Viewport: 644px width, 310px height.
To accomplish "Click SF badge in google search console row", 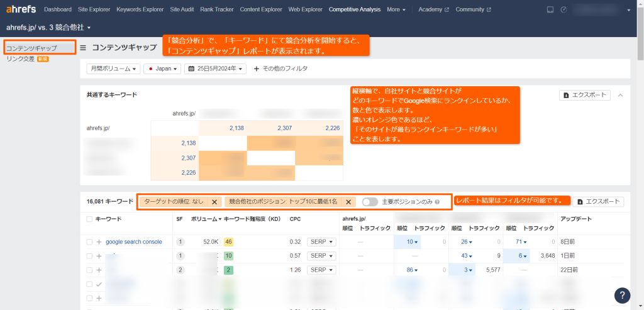I will tap(180, 242).
